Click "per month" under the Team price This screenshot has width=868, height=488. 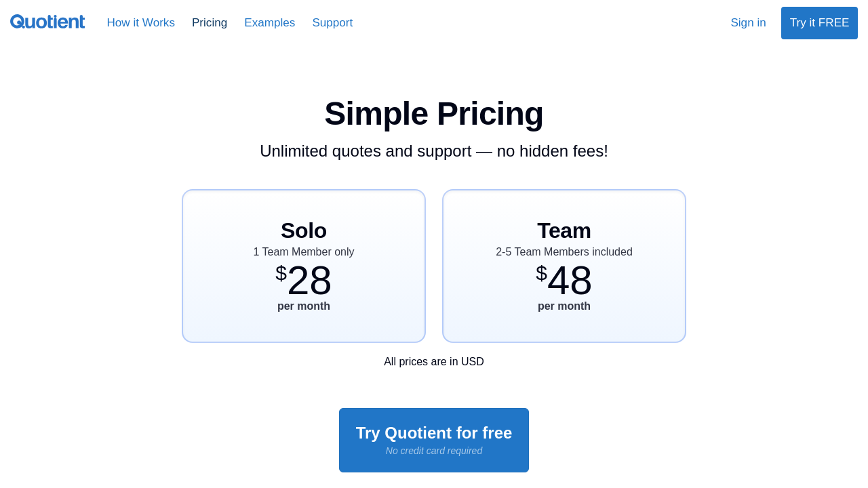(x=564, y=306)
